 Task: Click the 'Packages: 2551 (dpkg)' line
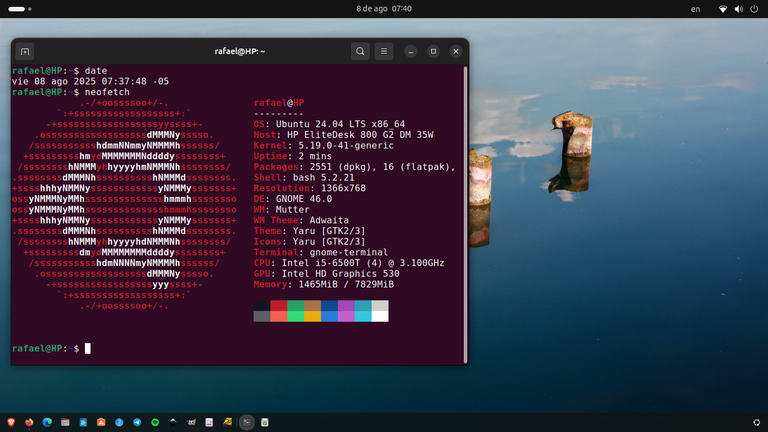pyautogui.click(x=354, y=167)
